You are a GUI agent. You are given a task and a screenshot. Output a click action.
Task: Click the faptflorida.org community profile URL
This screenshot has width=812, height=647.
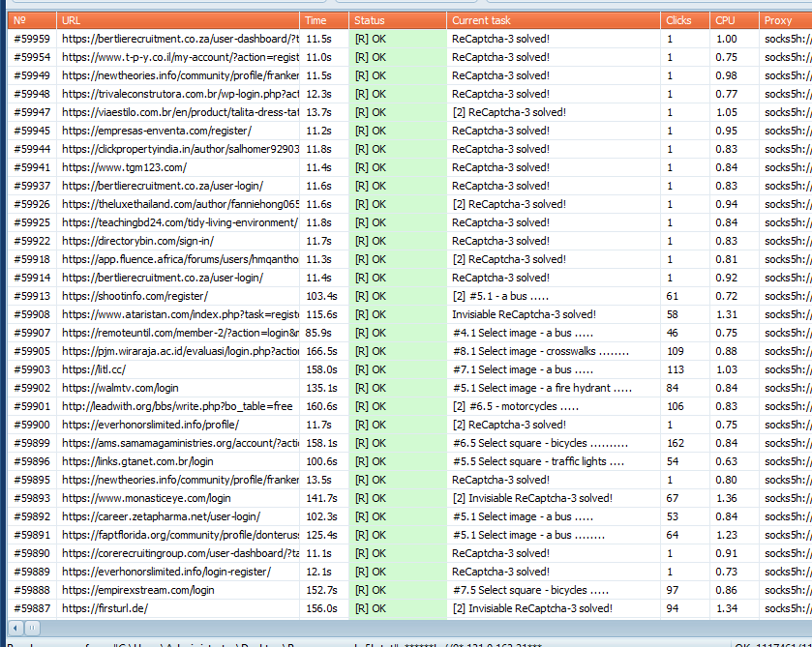click(x=180, y=535)
